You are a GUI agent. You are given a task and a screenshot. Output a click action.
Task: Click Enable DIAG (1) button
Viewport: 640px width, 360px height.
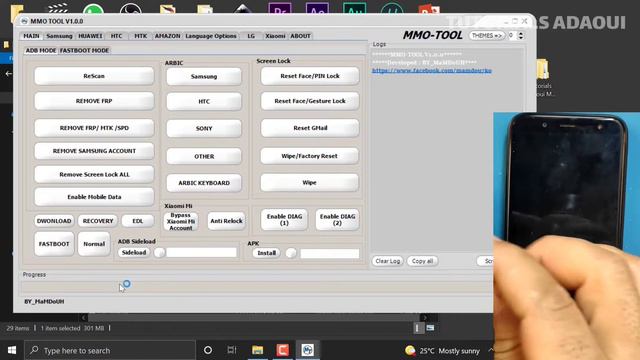(284, 220)
